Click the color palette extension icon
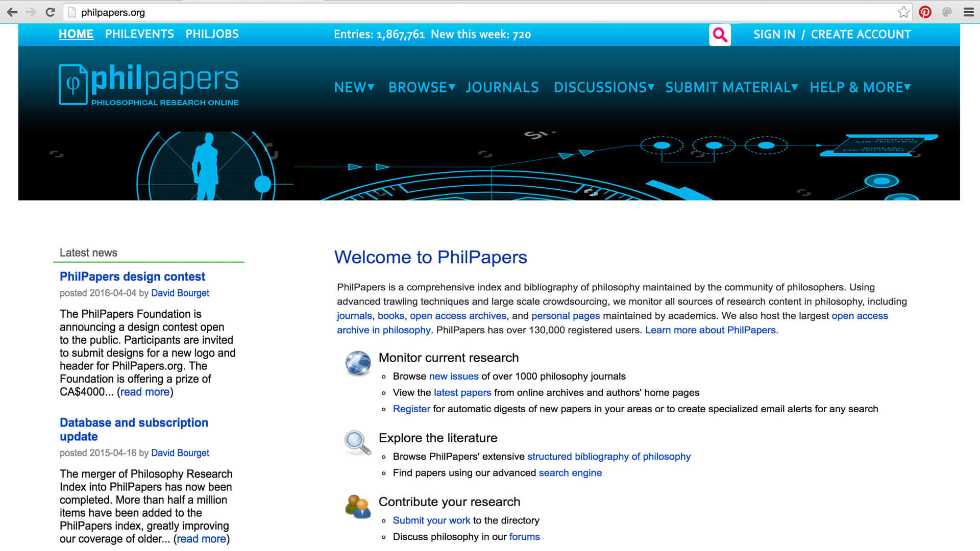Screen dimensions: 980x551 pos(947,12)
